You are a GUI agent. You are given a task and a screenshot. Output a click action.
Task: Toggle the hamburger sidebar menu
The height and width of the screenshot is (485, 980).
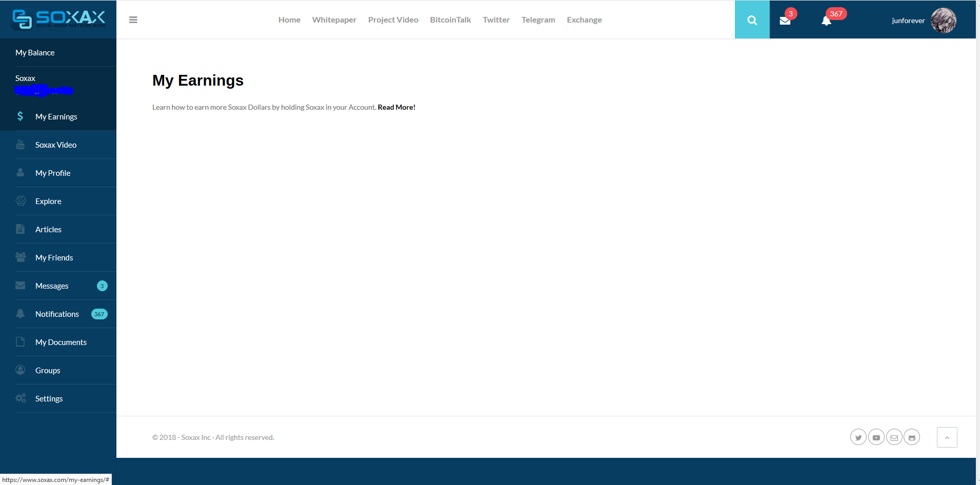[133, 20]
